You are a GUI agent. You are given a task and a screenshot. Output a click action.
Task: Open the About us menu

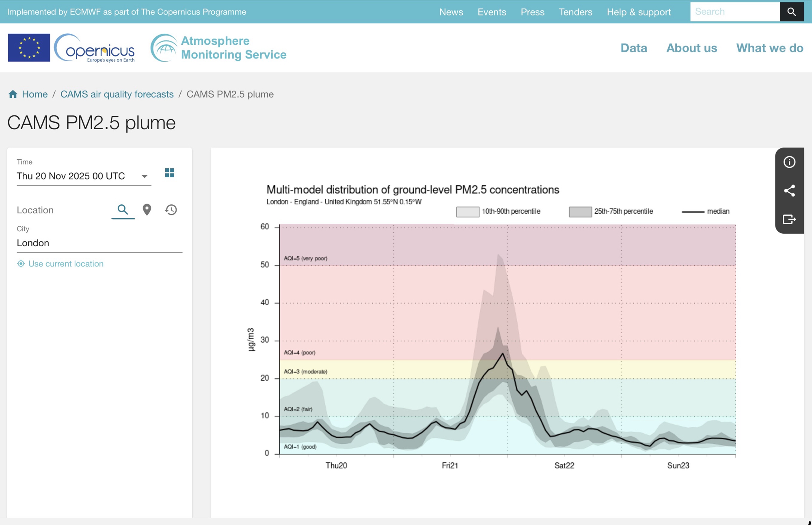(x=691, y=48)
